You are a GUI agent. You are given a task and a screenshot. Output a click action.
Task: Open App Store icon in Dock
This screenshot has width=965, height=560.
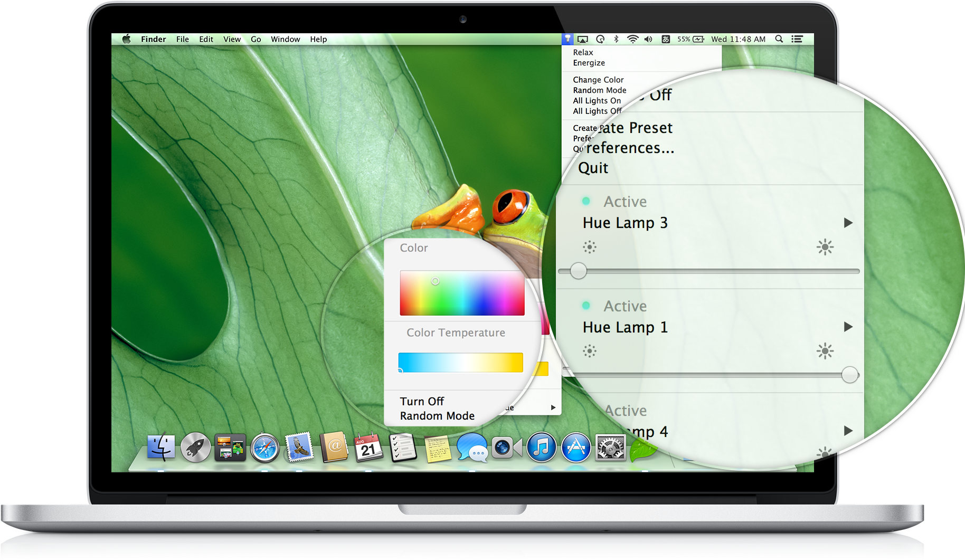576,448
